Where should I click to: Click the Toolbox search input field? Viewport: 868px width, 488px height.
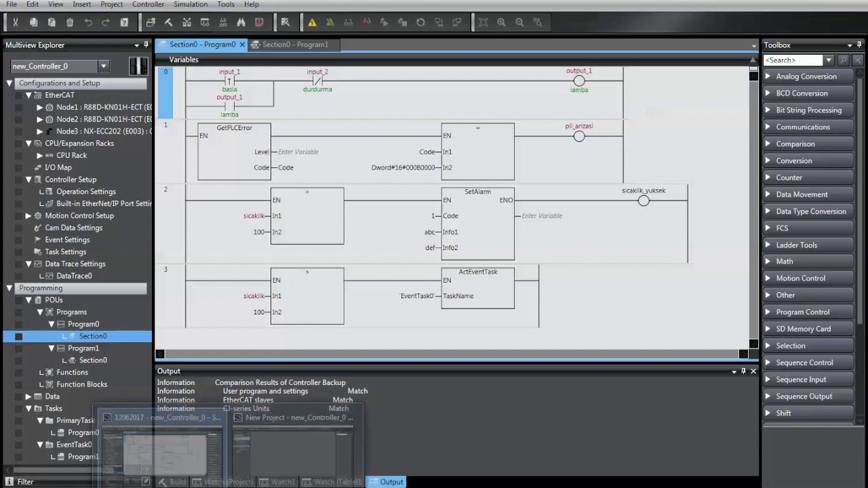(x=793, y=60)
